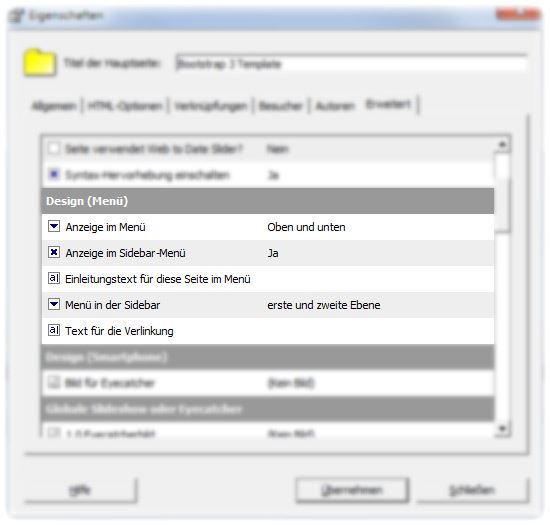Click the Titel der Hauptseite text field
Screen dimensions: 550x525
(x=351, y=64)
